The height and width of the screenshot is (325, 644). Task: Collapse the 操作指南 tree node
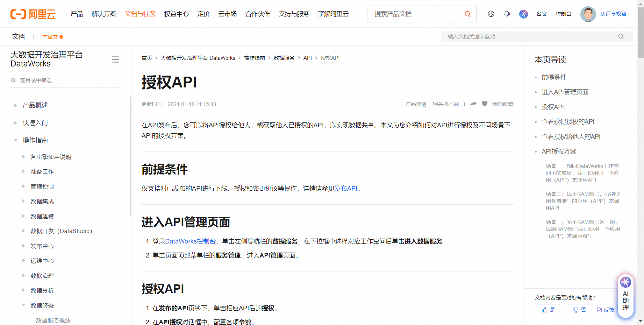[x=15, y=140]
